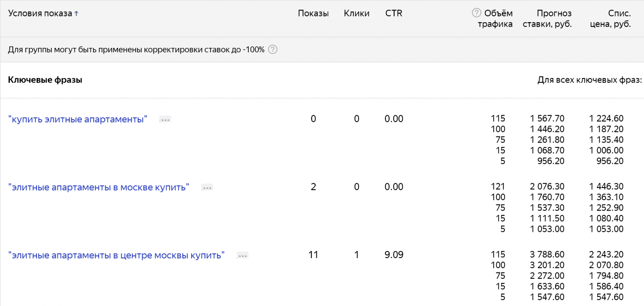Choose the 1 567.70 forecast bid value
The image size is (644, 306).
547,118
